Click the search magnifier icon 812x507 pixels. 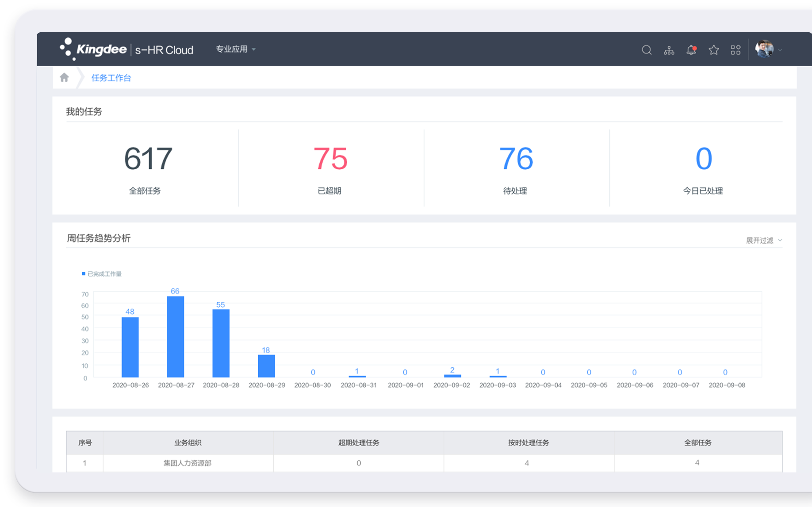(647, 50)
